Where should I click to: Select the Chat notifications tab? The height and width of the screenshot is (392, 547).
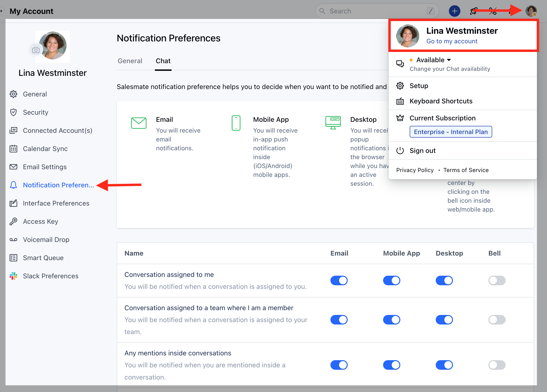163,61
